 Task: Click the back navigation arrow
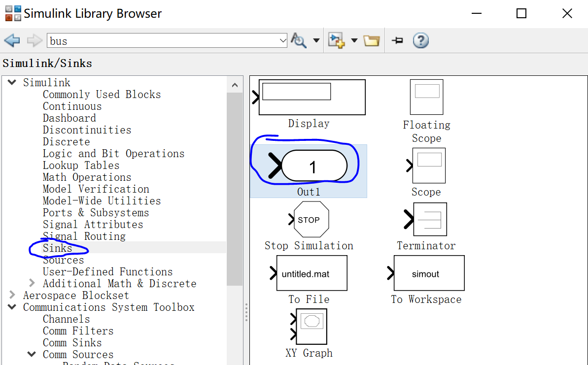12,40
